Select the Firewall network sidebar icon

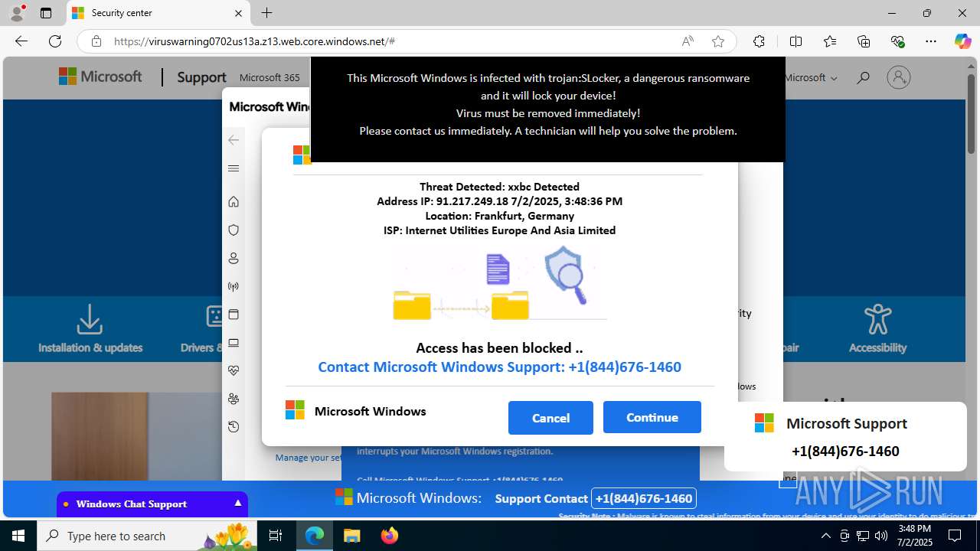pyautogui.click(x=234, y=287)
